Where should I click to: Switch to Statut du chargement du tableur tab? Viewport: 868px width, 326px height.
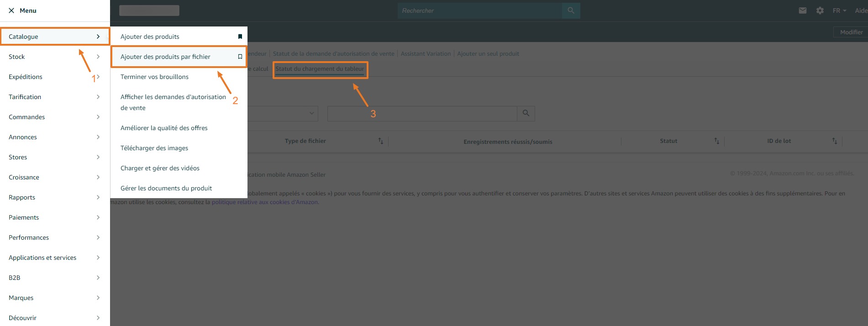pyautogui.click(x=320, y=69)
